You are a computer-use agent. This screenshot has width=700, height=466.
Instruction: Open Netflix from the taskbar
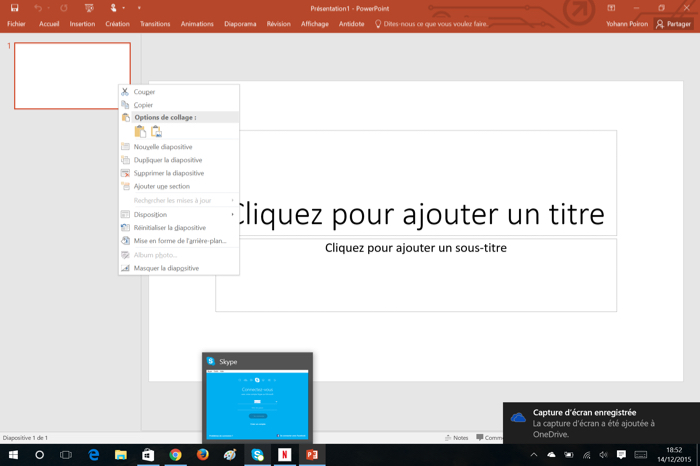(284, 455)
